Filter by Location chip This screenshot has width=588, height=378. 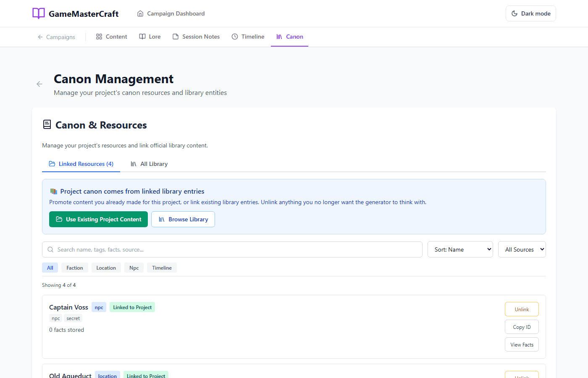106,268
